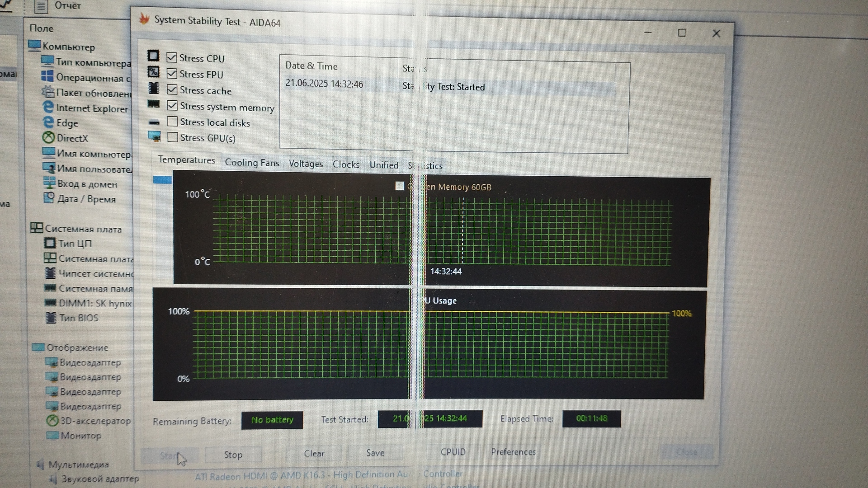Select the Edge browser icon entry
Image resolution: width=868 pixels, height=488 pixels.
pos(48,122)
